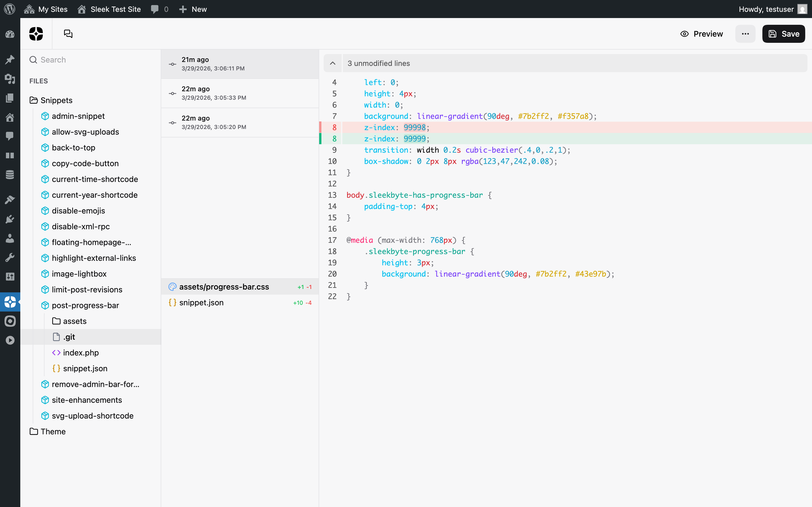The image size is (812, 507).
Task: Click the color palette icon beside progress-bar.css
Action: (x=173, y=286)
